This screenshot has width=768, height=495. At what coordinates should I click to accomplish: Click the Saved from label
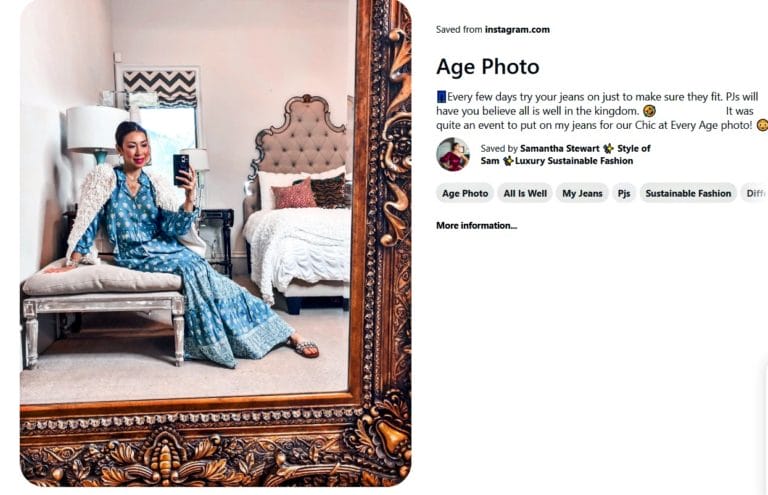pos(459,29)
